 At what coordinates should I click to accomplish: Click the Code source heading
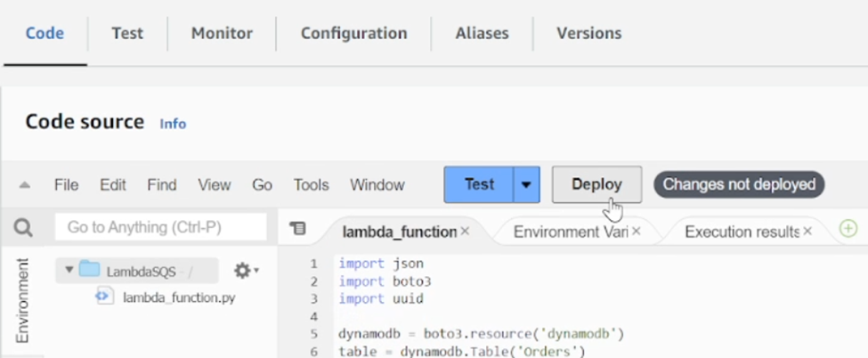[x=85, y=121]
